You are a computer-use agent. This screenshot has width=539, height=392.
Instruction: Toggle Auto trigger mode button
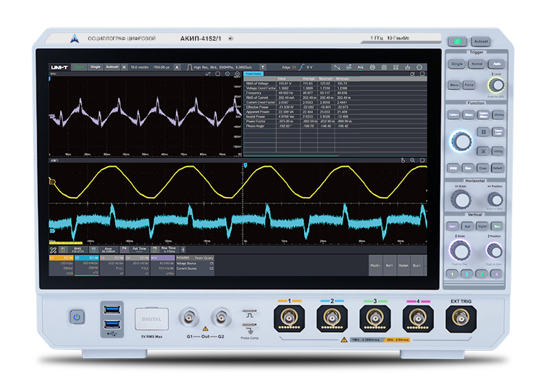pyautogui.click(x=496, y=63)
